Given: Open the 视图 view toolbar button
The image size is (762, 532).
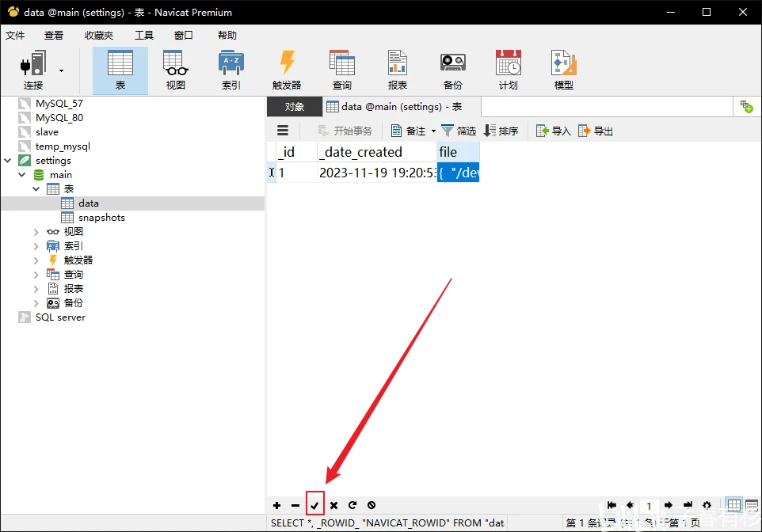Looking at the screenshot, I should [175, 70].
